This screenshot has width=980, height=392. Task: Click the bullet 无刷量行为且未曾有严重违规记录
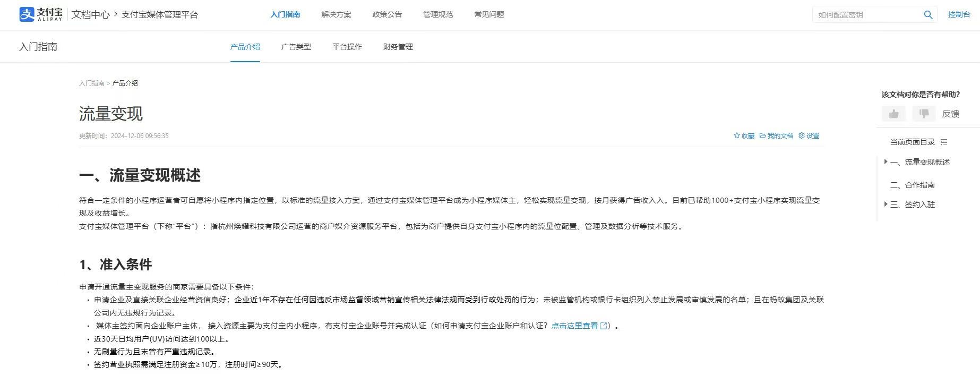154,352
